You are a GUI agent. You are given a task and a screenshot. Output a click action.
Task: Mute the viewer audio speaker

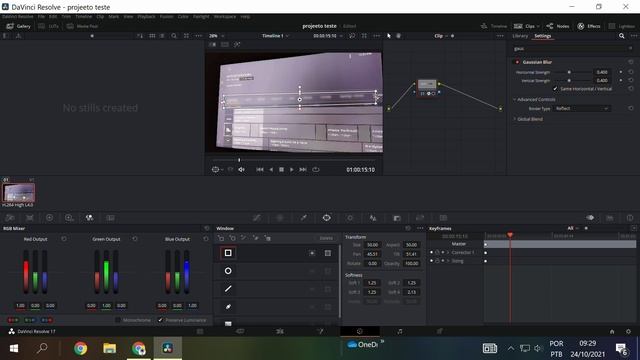point(242,169)
